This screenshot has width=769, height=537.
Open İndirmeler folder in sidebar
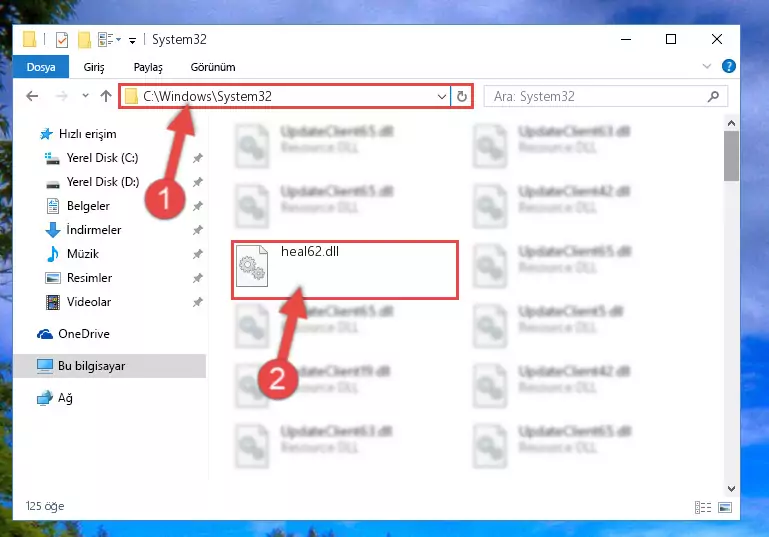(83, 230)
